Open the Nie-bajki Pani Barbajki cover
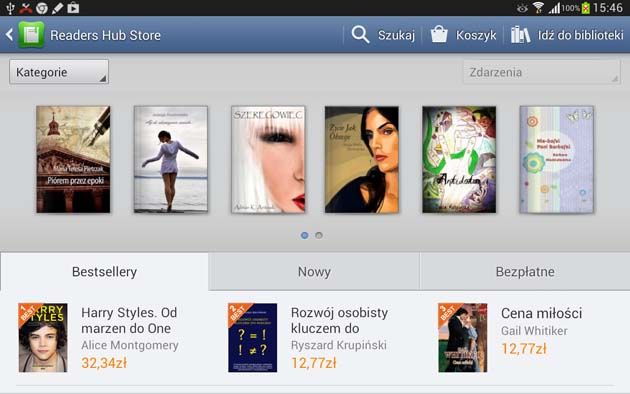 click(x=557, y=159)
